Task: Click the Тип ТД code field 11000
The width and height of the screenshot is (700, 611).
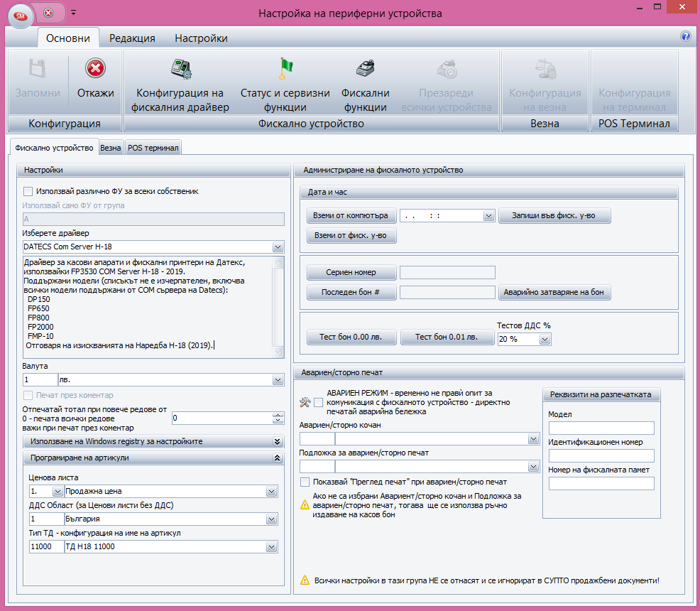Action: point(46,546)
